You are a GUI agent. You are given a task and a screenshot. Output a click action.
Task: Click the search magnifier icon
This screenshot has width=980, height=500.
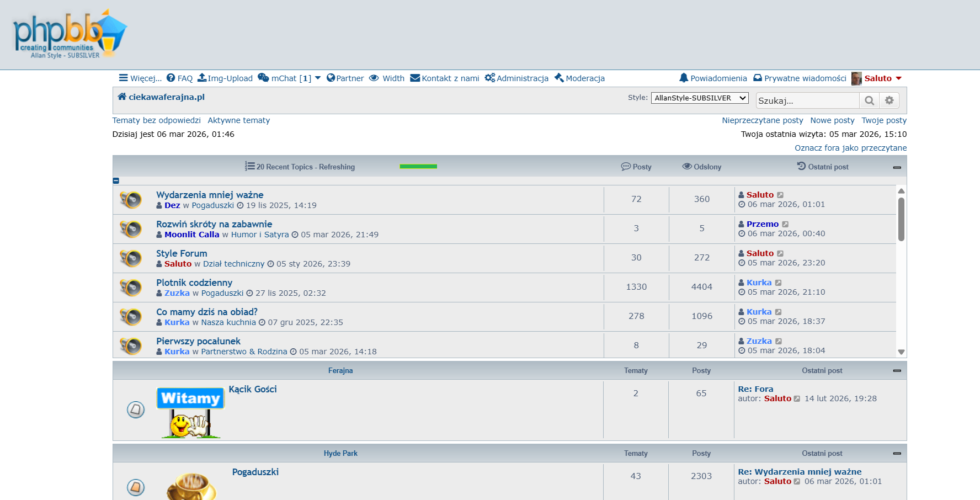869,100
